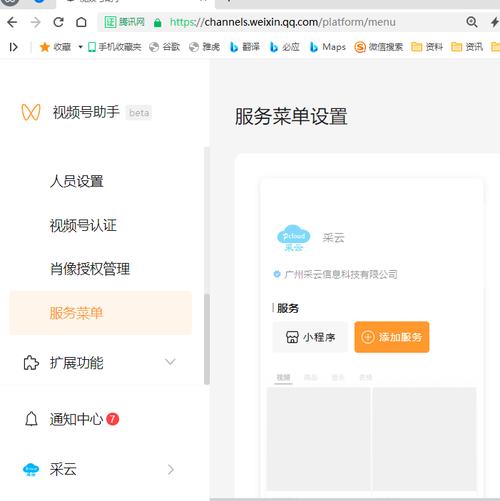Go to browser home icon
The width and height of the screenshot is (500, 501).
(81, 22)
